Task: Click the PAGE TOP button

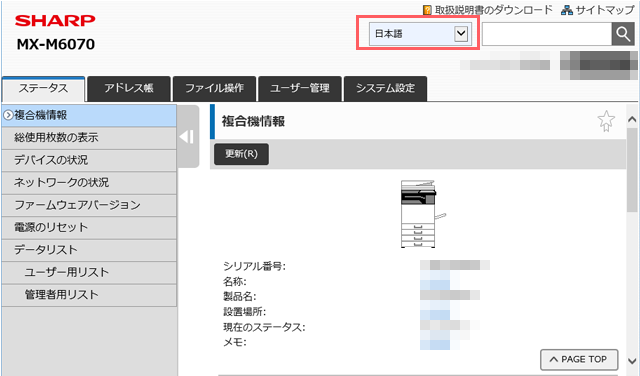Action: point(579,360)
